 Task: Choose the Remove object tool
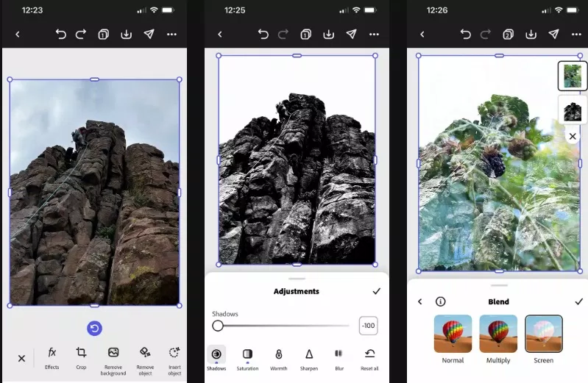click(145, 361)
